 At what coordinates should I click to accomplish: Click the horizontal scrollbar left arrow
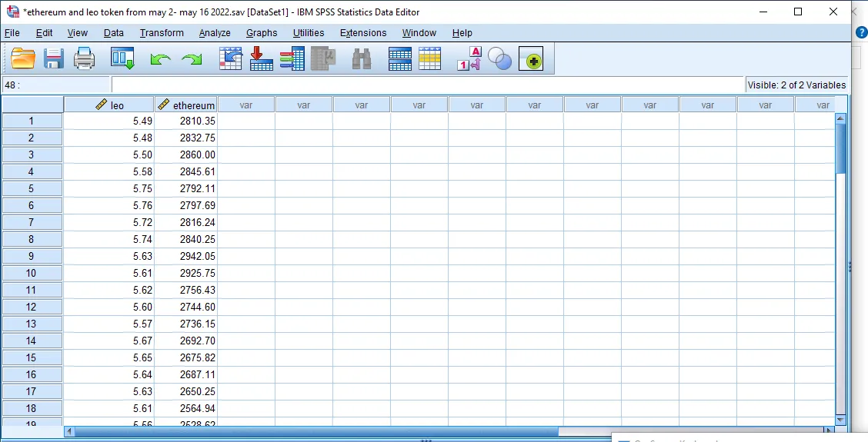69,430
